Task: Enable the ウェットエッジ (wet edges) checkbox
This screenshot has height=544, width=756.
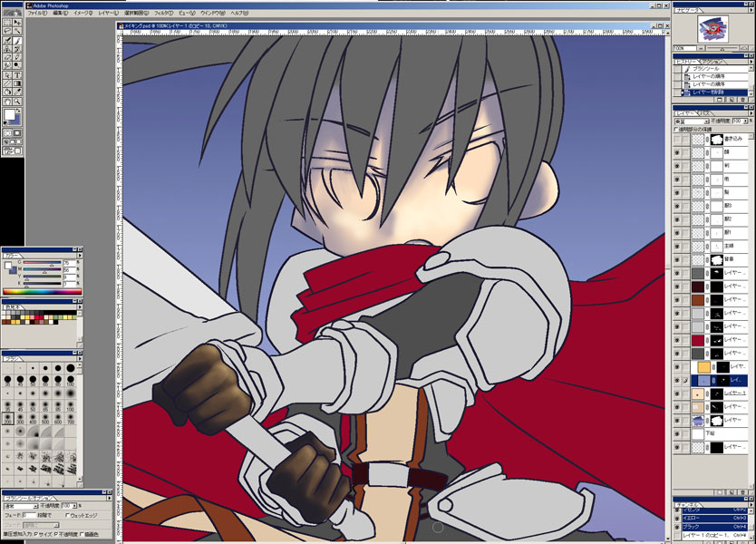Action: [x=67, y=515]
